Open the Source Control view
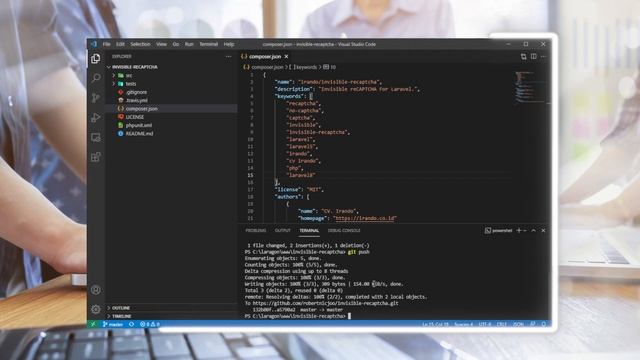This screenshot has height=360, width=640. click(96, 98)
